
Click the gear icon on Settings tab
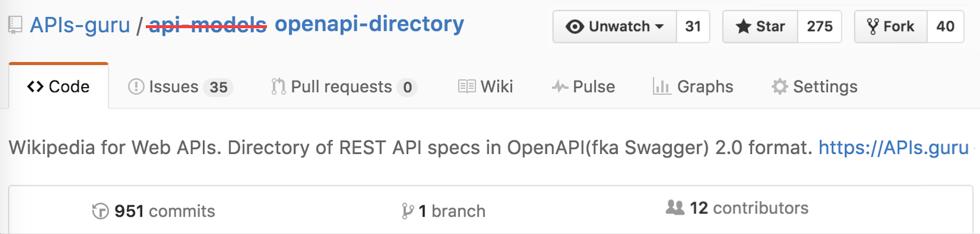(x=780, y=86)
